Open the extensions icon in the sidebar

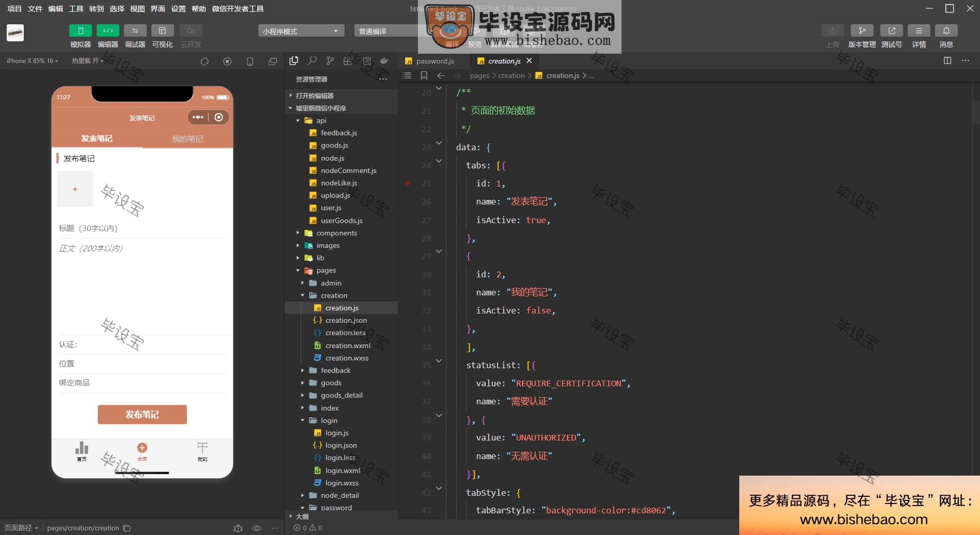click(348, 61)
